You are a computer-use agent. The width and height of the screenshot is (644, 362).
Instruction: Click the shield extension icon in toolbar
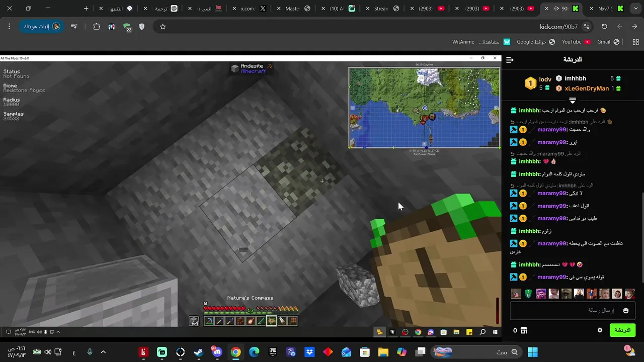point(142,27)
